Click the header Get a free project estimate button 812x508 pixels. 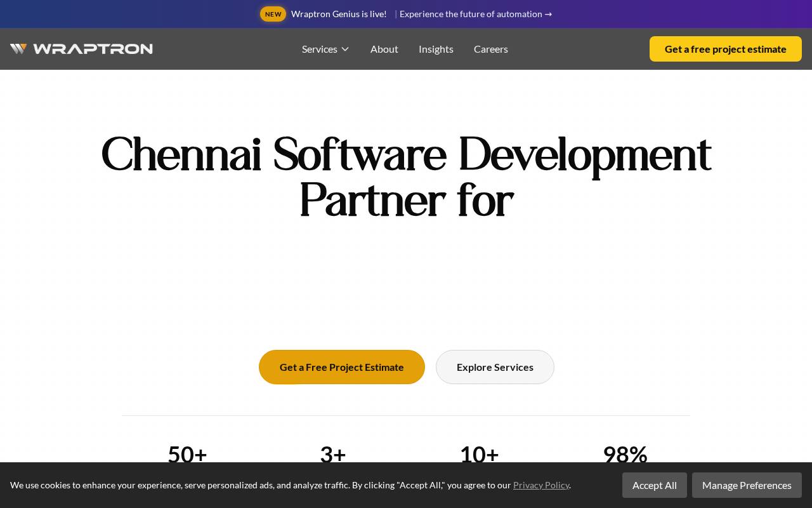(x=726, y=49)
